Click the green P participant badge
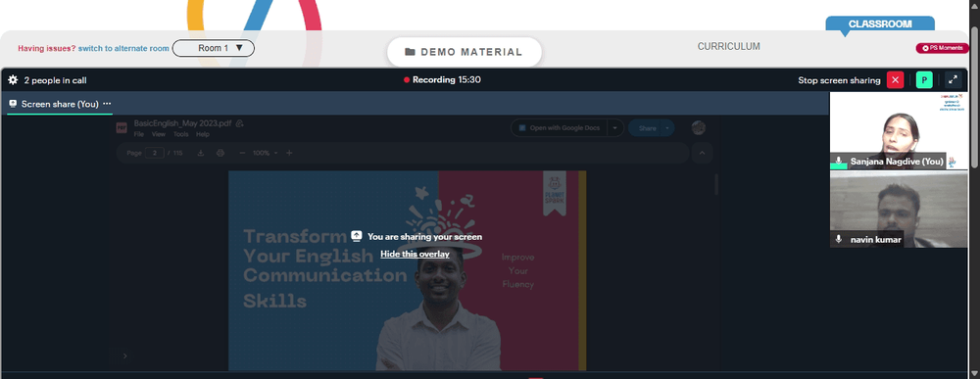The width and height of the screenshot is (980, 379). (924, 80)
